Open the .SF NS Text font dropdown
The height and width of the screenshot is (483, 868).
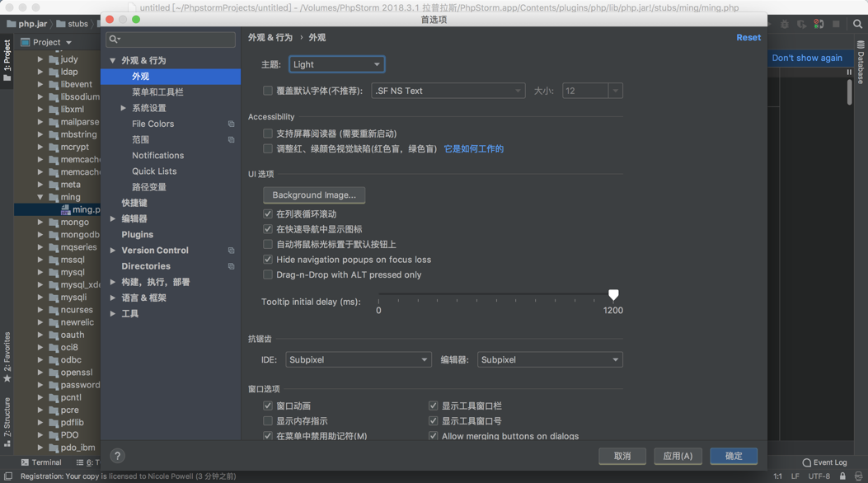pyautogui.click(x=448, y=91)
